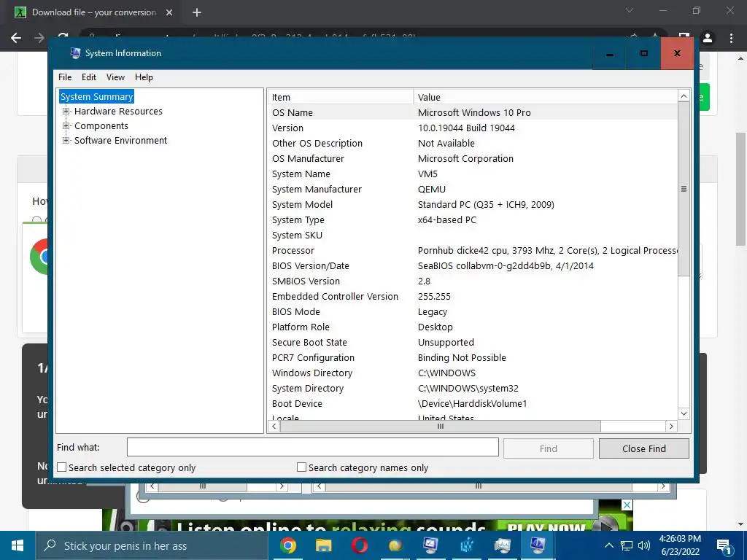Open the File menu
The image size is (747, 560).
pos(65,77)
